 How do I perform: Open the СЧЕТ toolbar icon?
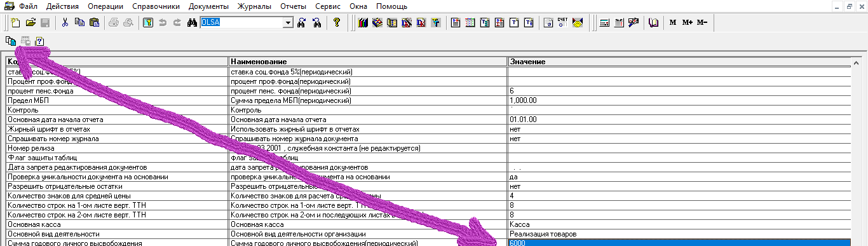pos(562,23)
